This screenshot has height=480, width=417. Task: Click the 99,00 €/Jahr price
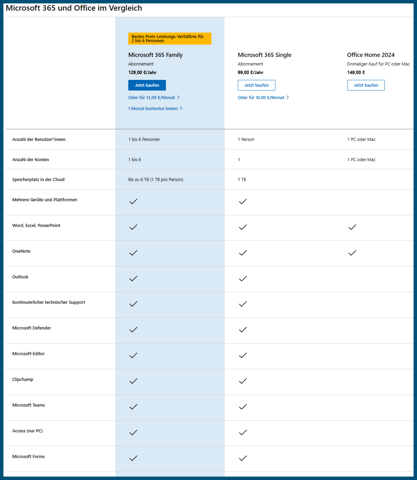pos(250,72)
